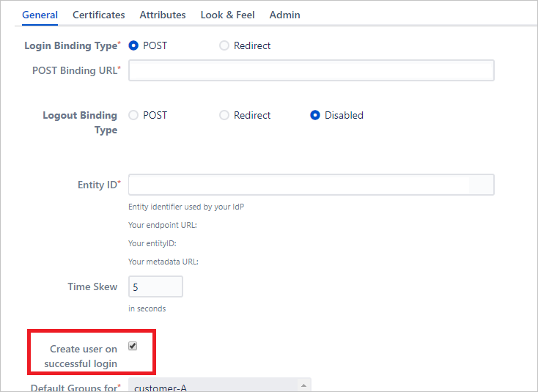Click 'Your entityID:' text
The image size is (538, 392).
(152, 243)
